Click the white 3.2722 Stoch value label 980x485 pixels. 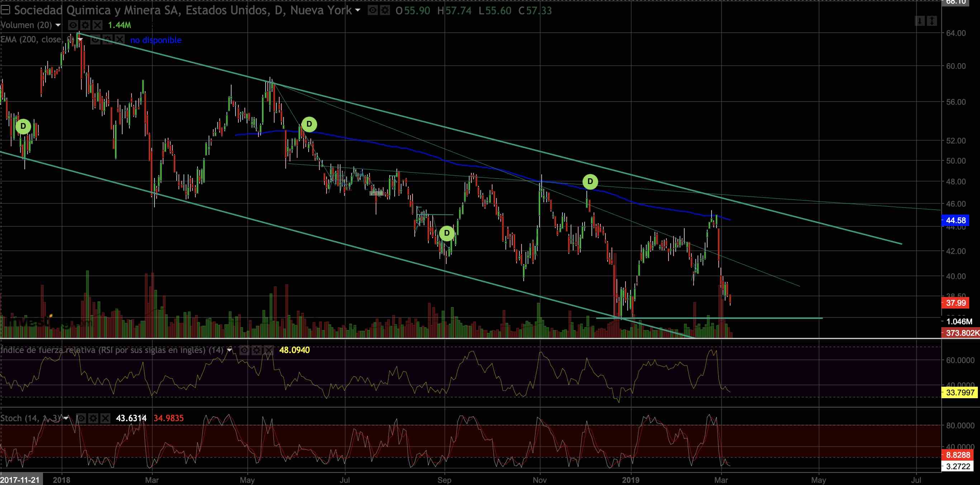tap(958, 466)
